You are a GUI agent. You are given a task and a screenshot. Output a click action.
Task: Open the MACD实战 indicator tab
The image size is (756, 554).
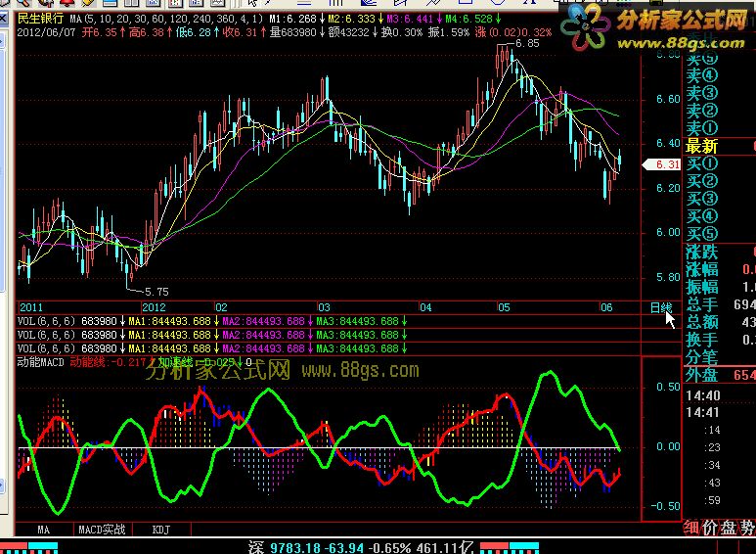tap(103, 530)
